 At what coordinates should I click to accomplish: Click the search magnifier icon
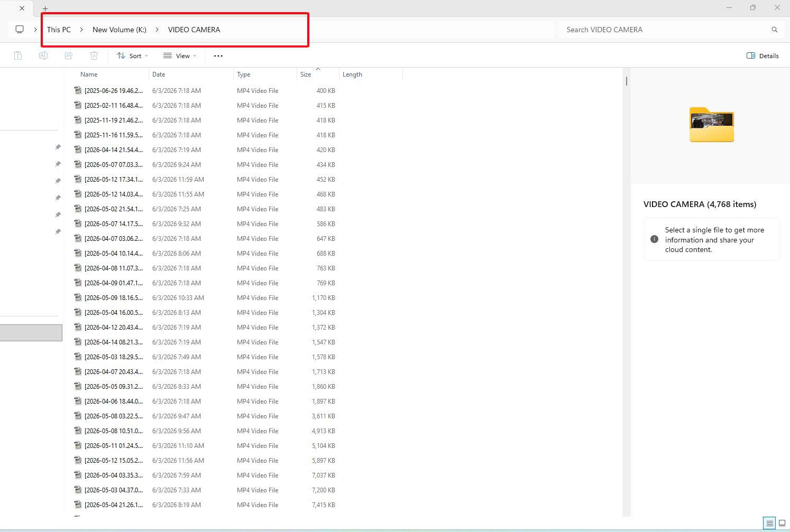775,30
